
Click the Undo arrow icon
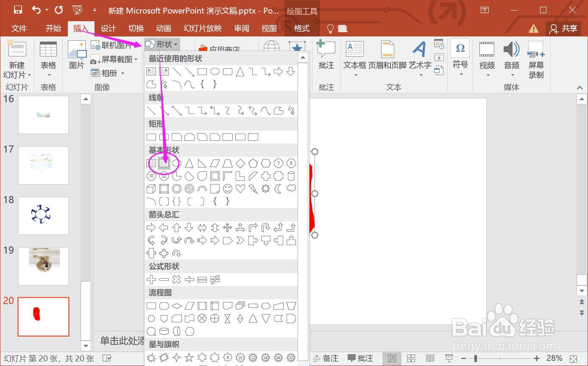pos(37,10)
